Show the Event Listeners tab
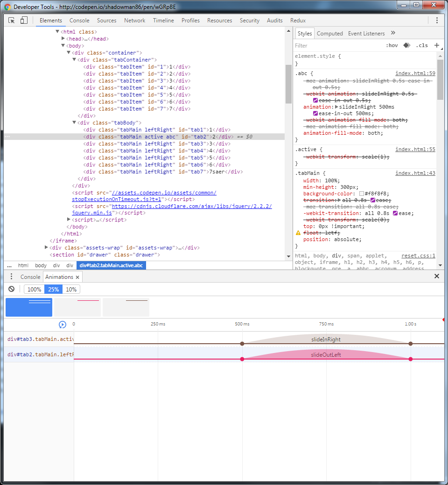Image resolution: width=448 pixels, height=485 pixels. [366, 34]
